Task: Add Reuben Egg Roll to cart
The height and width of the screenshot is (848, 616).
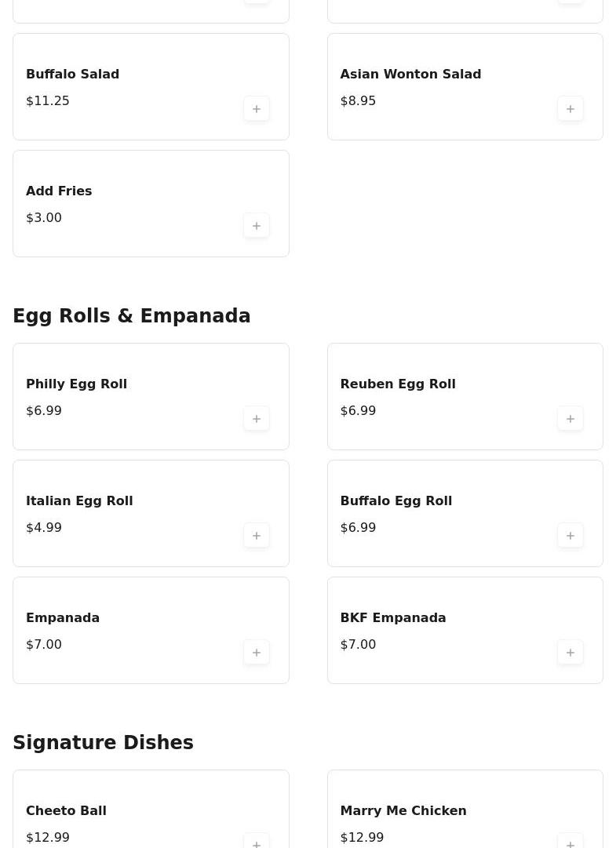Action: (570, 419)
